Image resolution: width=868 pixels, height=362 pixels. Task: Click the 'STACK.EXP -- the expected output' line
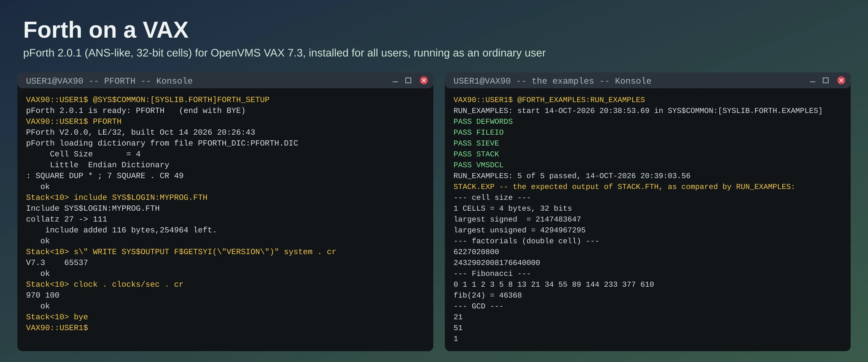[x=624, y=186]
